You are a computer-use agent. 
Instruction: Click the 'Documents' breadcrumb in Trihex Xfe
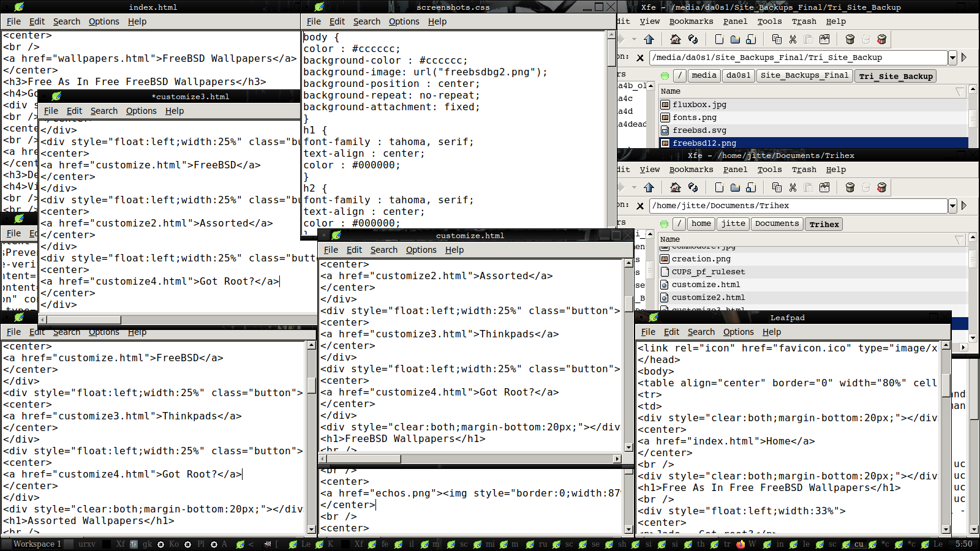[777, 223]
